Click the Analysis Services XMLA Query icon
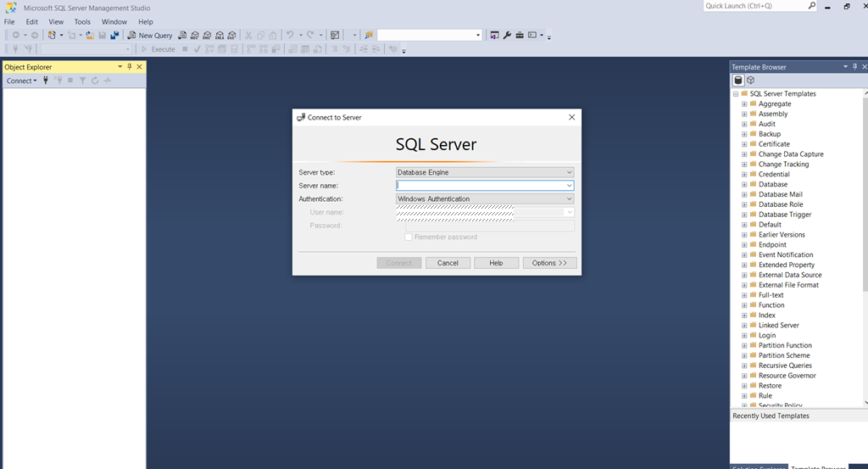This screenshot has width=868, height=469. click(x=220, y=35)
